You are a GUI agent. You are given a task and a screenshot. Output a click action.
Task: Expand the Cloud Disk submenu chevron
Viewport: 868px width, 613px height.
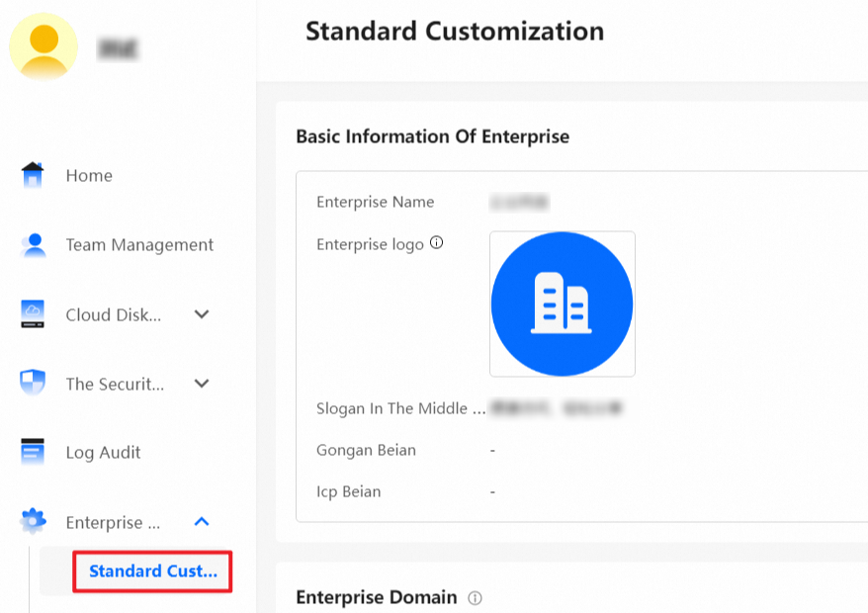202,314
